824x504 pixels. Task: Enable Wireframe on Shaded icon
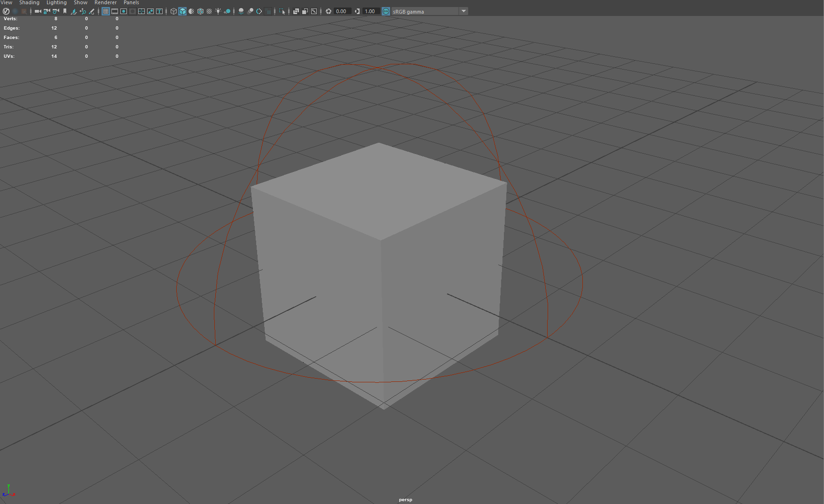click(200, 11)
